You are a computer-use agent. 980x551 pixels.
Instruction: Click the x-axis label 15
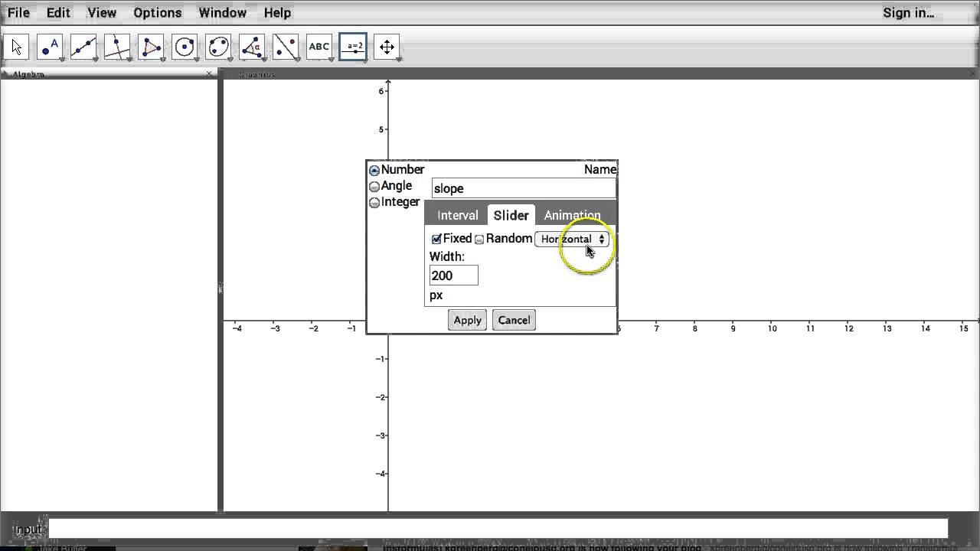click(x=963, y=328)
